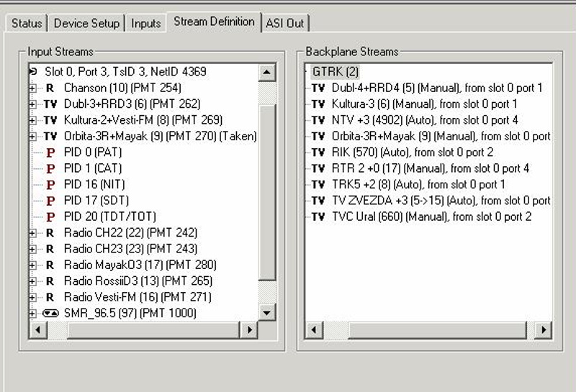Screen dimensions: 576x392
Task: Select Radio MayakO3 (17) (PMT 280) row
Action: point(140,265)
